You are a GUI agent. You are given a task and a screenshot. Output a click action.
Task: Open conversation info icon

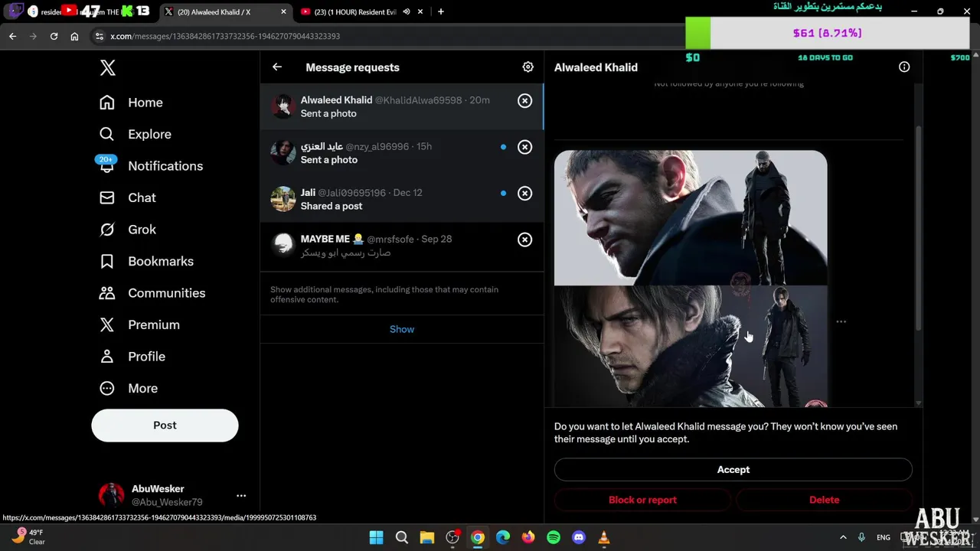904,67
